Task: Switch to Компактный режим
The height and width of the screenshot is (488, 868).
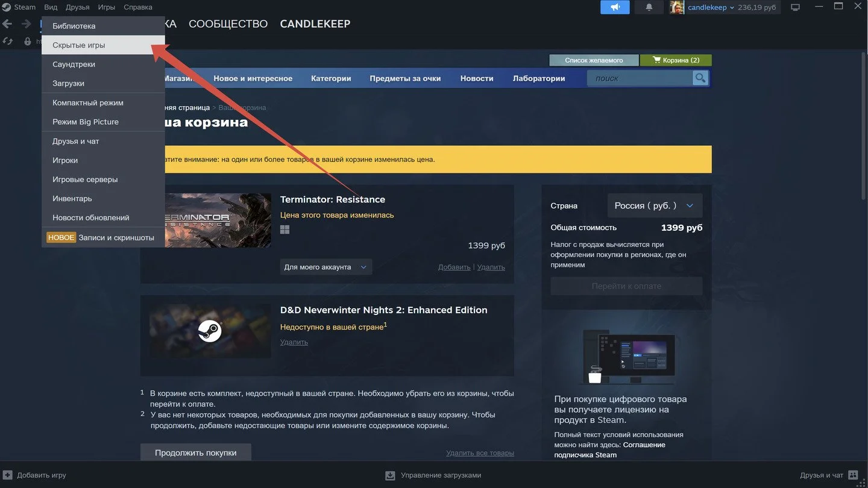Action: 103,103
